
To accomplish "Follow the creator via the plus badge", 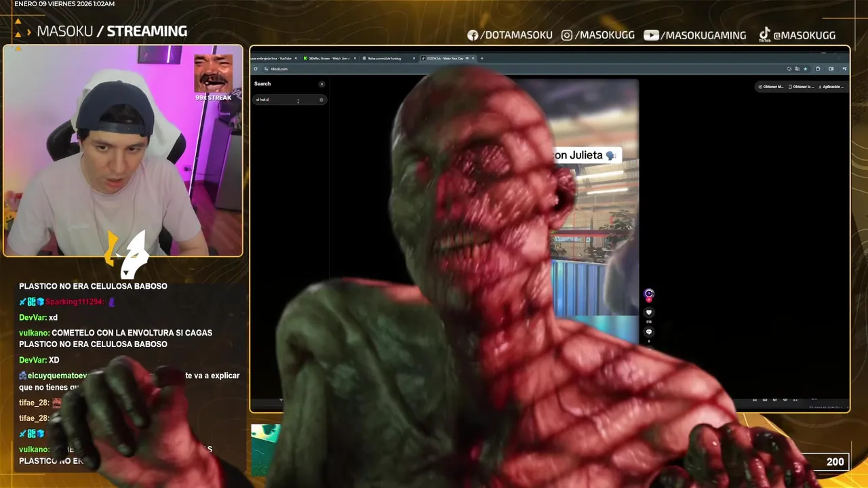I will (x=649, y=299).
